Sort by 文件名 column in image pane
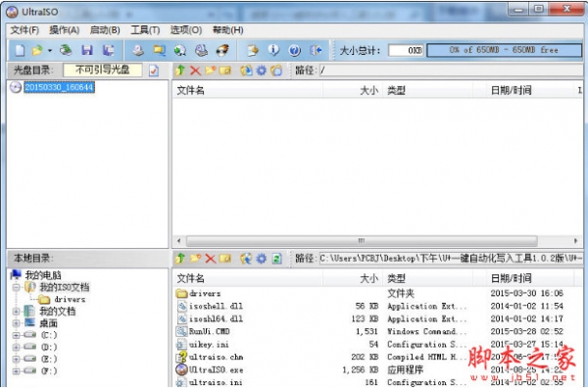588x388 pixels. click(248, 90)
